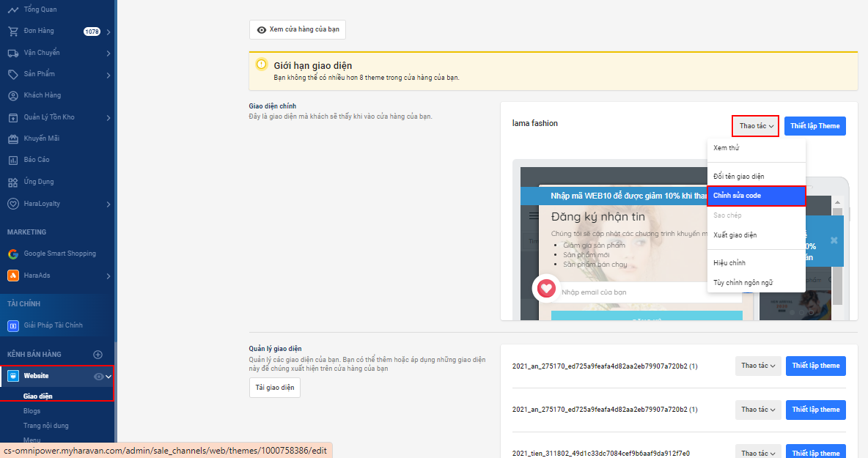Collapse the Website channel chevron
Image resolution: width=868 pixels, height=458 pixels.
(108, 377)
